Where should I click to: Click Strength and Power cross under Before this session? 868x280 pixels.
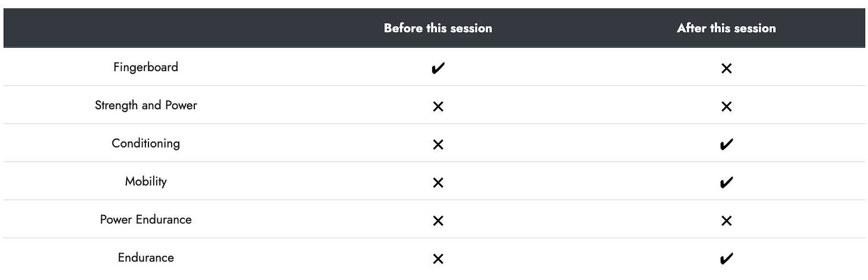438,106
